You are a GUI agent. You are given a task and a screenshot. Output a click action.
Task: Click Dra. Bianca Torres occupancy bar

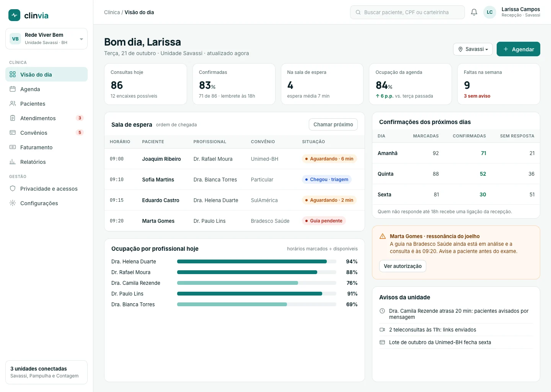point(256,304)
